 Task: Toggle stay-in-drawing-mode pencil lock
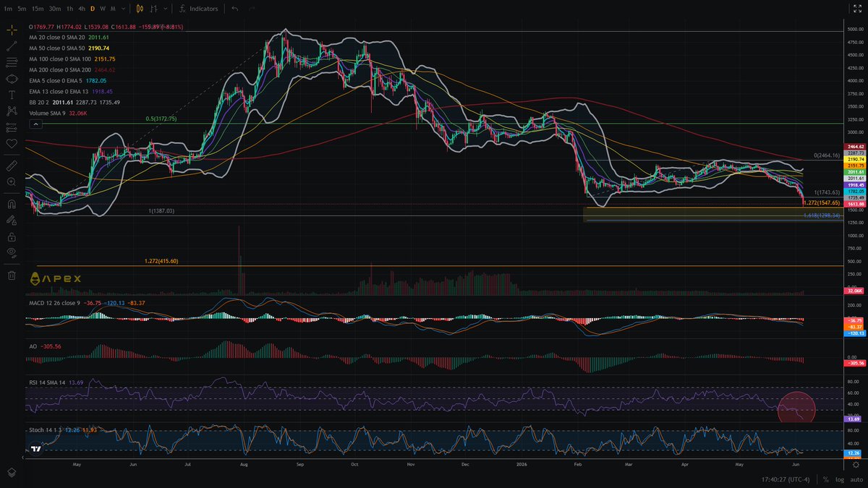11,221
